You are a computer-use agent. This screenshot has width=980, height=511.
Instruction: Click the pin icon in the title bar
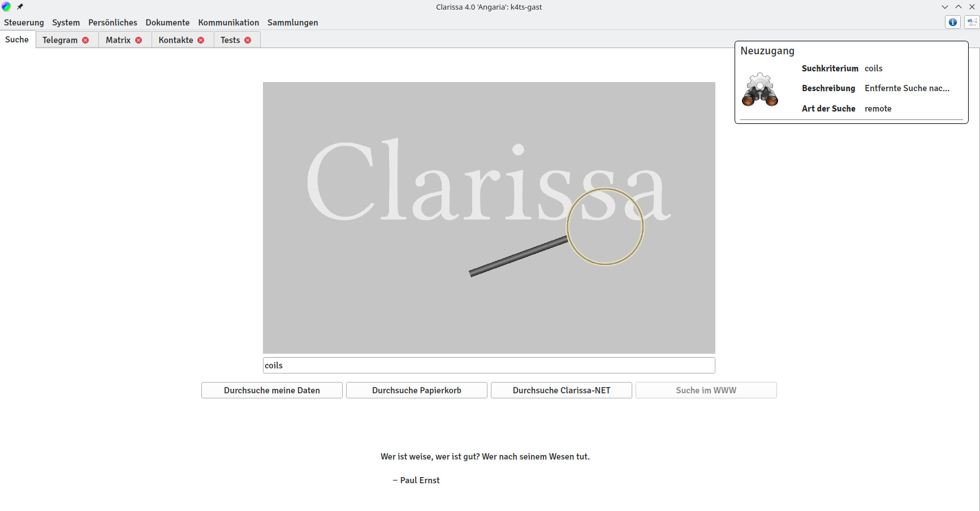[x=20, y=7]
